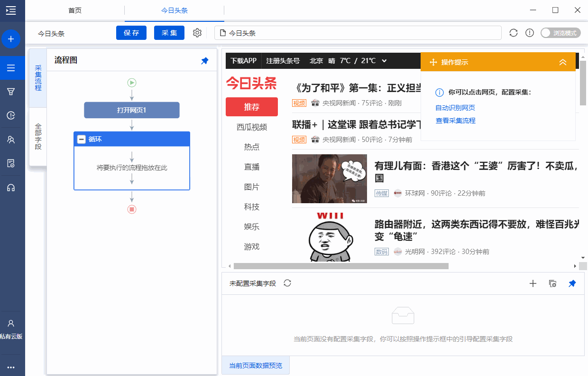Click the 下载APP link in the webpage

(x=244, y=61)
